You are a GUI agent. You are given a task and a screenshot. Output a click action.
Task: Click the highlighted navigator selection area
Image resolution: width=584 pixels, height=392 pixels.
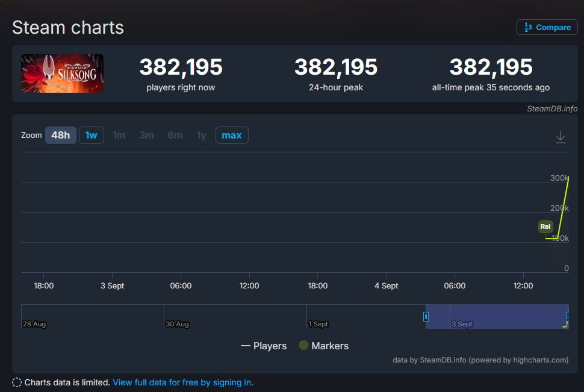coord(497,316)
